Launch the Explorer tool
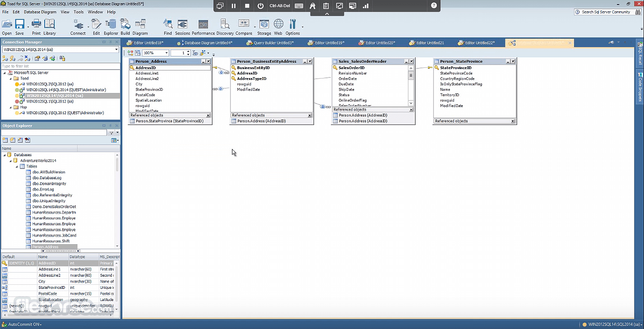This screenshot has height=329, width=644. [111, 27]
